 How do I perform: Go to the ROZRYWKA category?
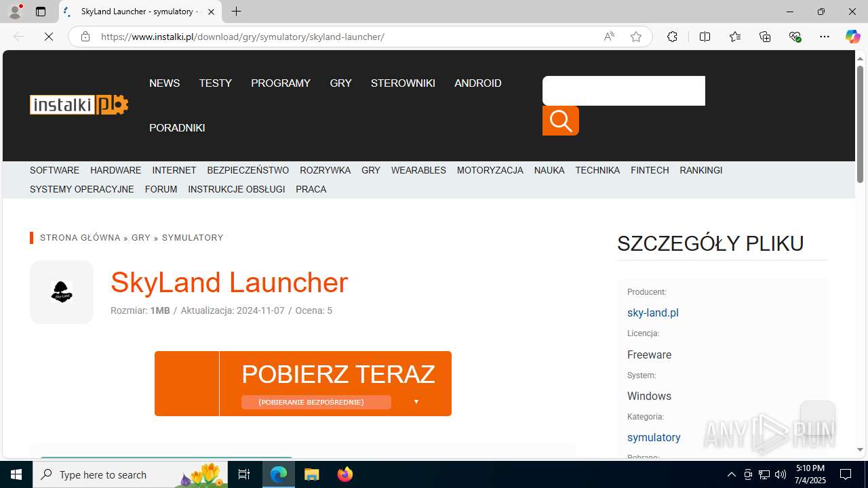pyautogui.click(x=325, y=170)
